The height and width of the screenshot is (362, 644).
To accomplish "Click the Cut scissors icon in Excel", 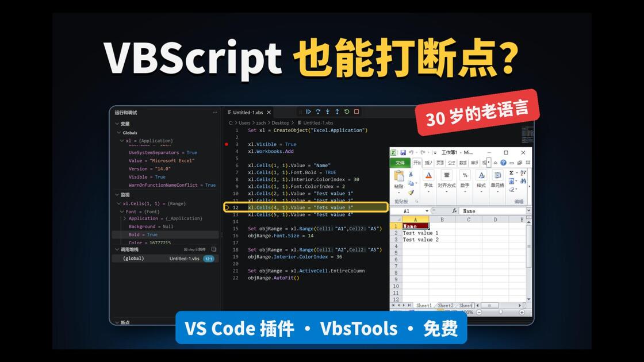I will click(x=411, y=175).
